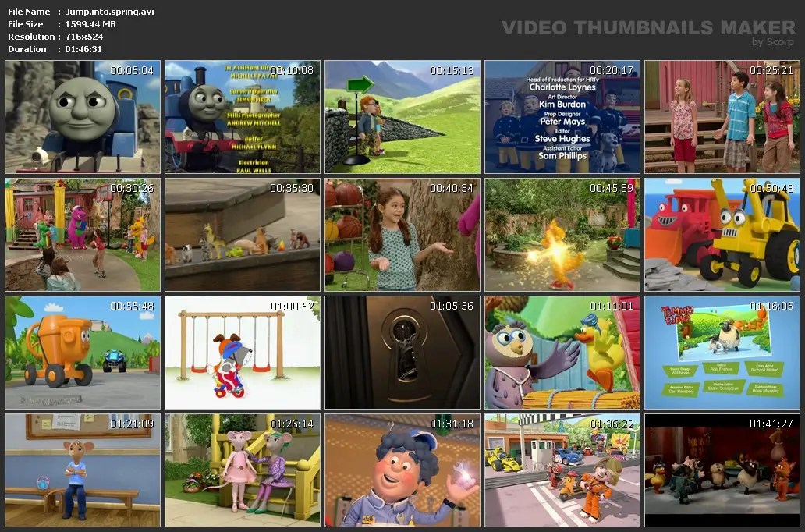Click the 'Charlotte Loynes' credit text
The width and height of the screenshot is (805, 532).
(x=562, y=87)
